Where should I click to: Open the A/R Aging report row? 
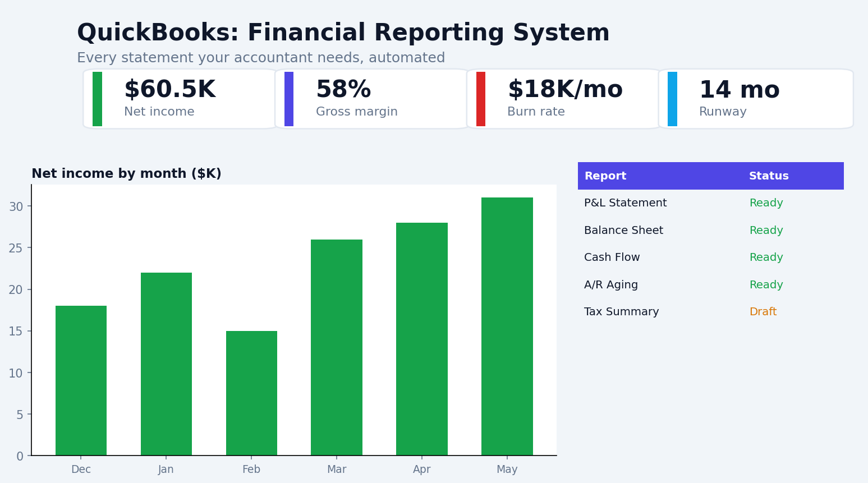711,285
